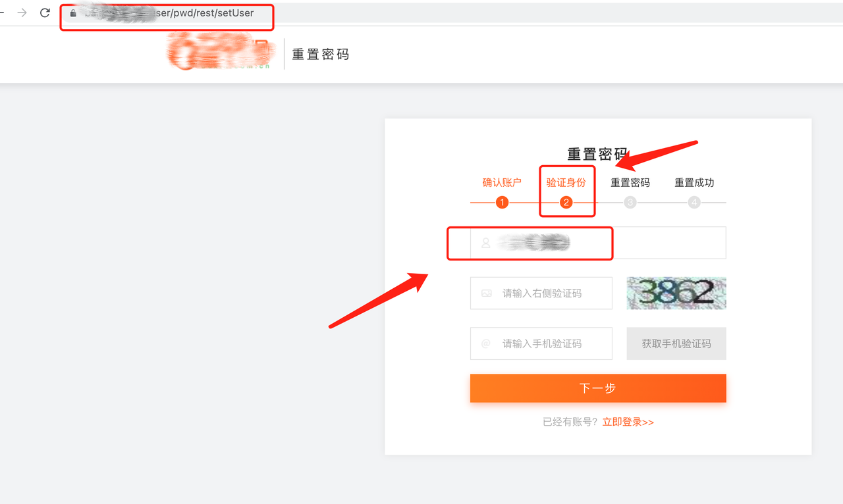Click the @ icon in the phone code field

[486, 343]
